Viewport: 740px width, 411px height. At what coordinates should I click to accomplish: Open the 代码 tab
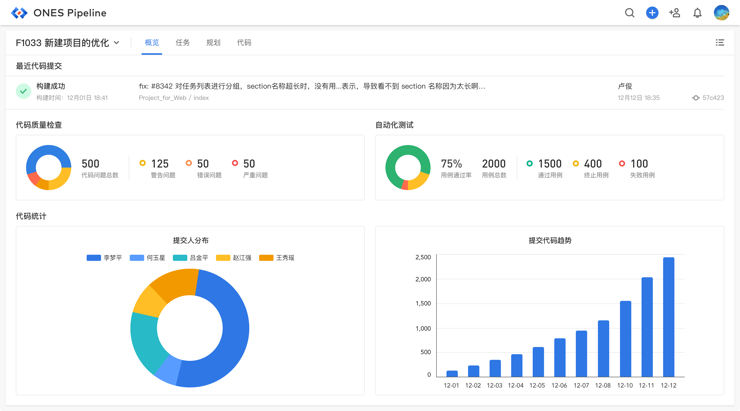click(x=244, y=43)
